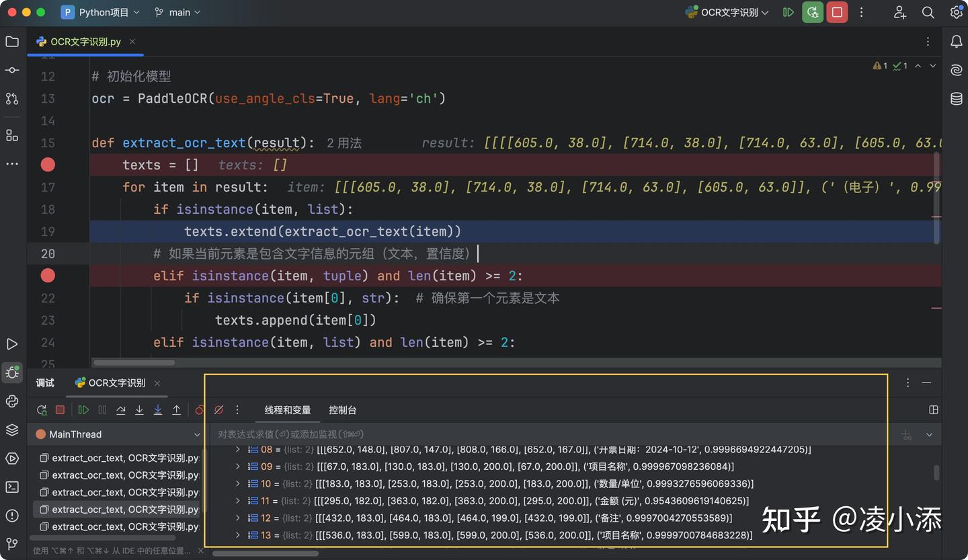Click the Stop debug button
The height and width of the screenshot is (560, 968).
59,410
